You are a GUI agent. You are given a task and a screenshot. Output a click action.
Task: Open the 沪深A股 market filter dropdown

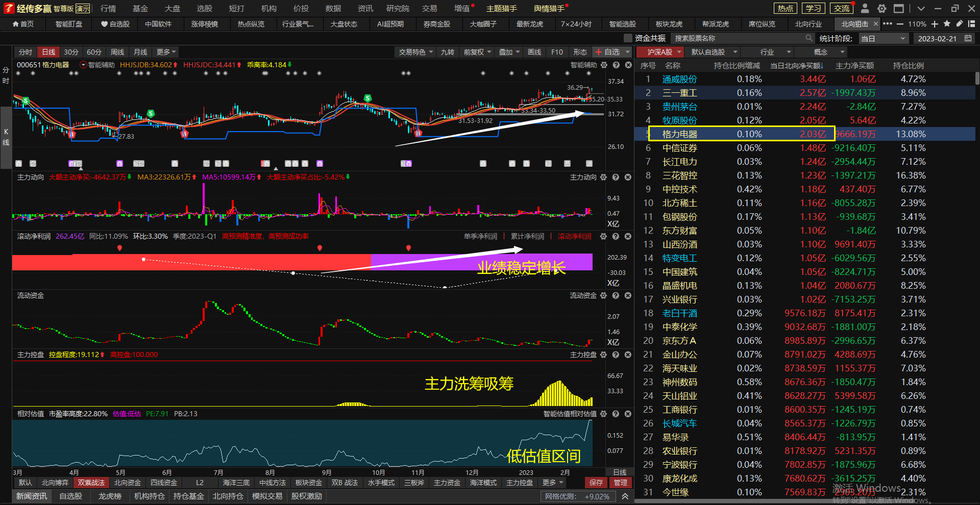click(x=664, y=52)
